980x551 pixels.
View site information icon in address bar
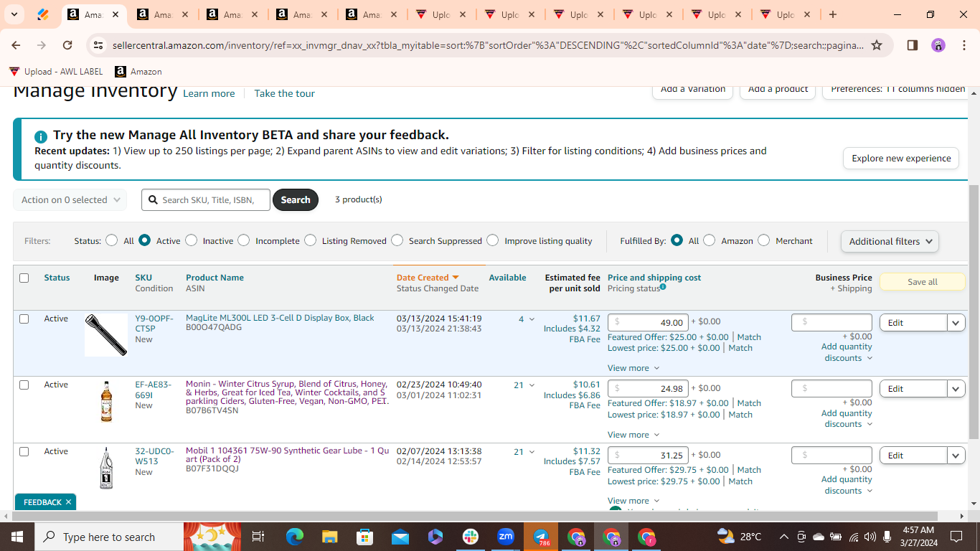(x=99, y=45)
